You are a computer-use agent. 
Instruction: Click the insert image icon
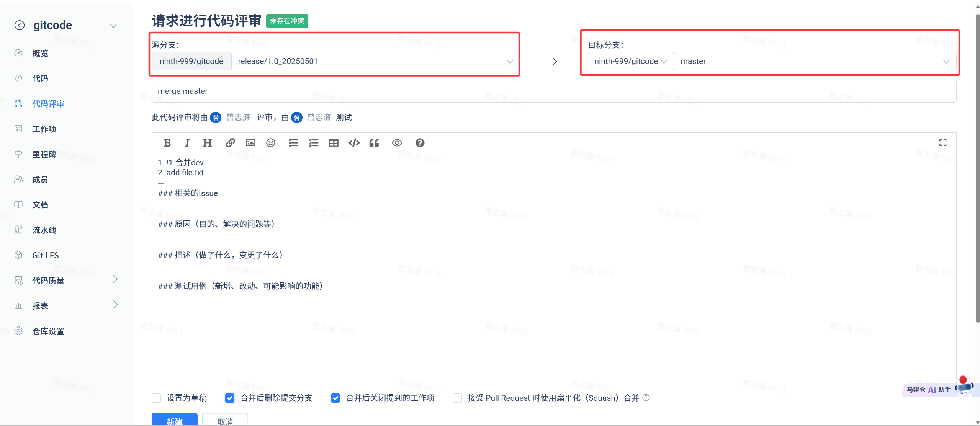250,143
